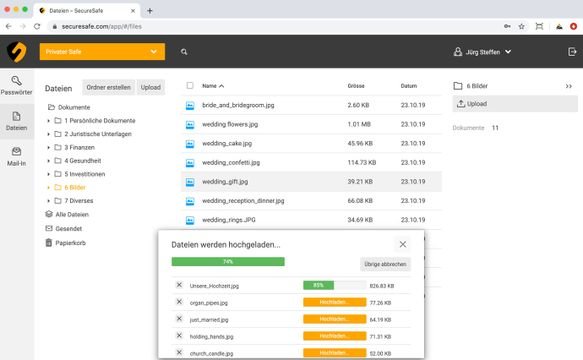Go back with browser back arrow
The image size is (583, 360).
(9, 26)
